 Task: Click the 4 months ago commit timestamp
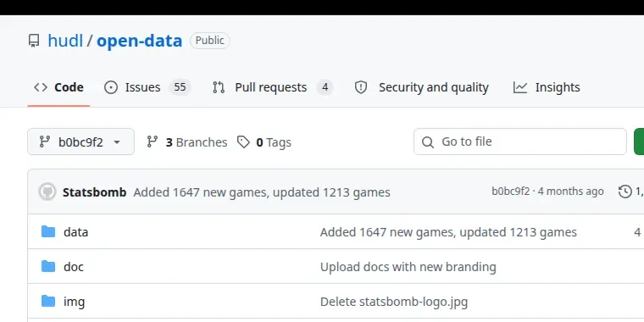pyautogui.click(x=570, y=191)
